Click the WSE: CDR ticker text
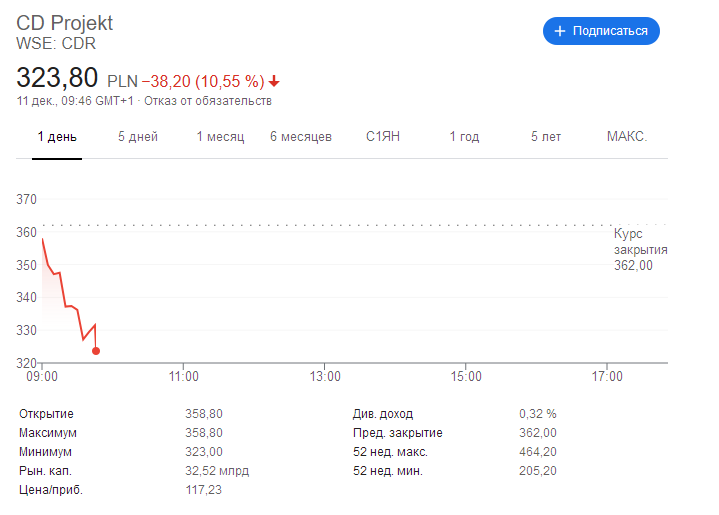Image resolution: width=719 pixels, height=515 pixels. [56, 44]
